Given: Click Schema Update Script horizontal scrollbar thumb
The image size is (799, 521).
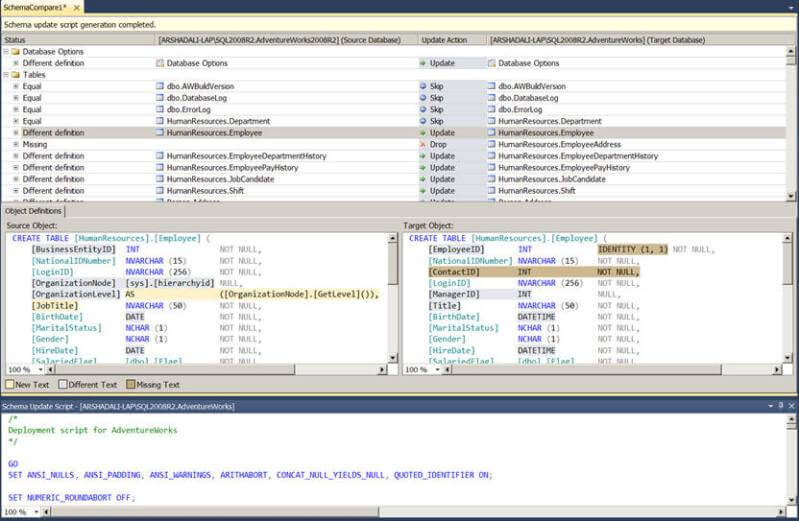Looking at the screenshot, I should point(214,511).
